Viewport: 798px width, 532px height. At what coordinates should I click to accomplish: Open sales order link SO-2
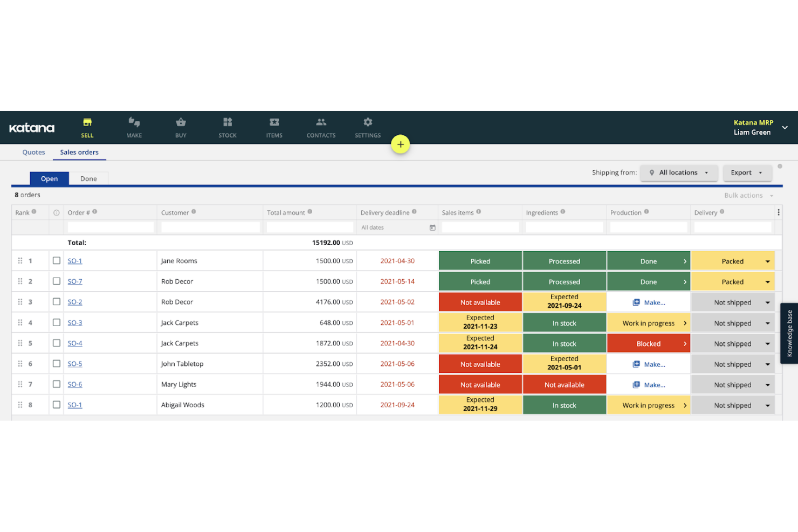[75, 302]
